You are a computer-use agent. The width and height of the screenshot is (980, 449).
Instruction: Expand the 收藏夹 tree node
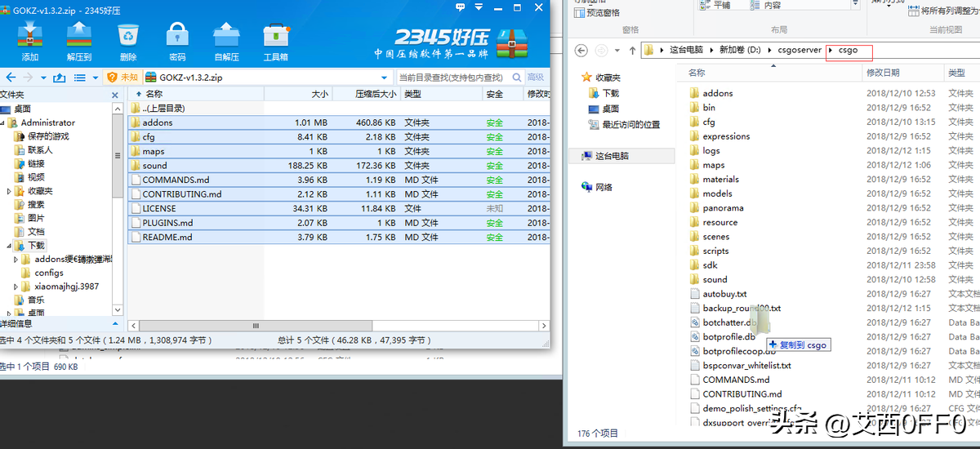10,191
